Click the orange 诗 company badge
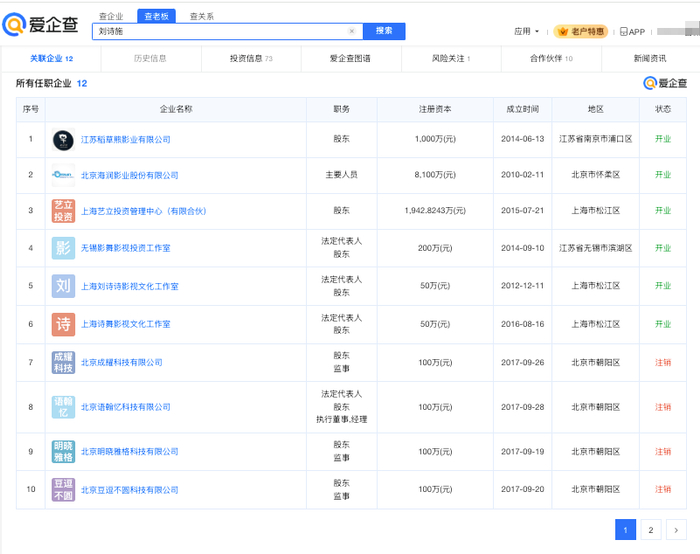The image size is (700, 554). coord(63,324)
